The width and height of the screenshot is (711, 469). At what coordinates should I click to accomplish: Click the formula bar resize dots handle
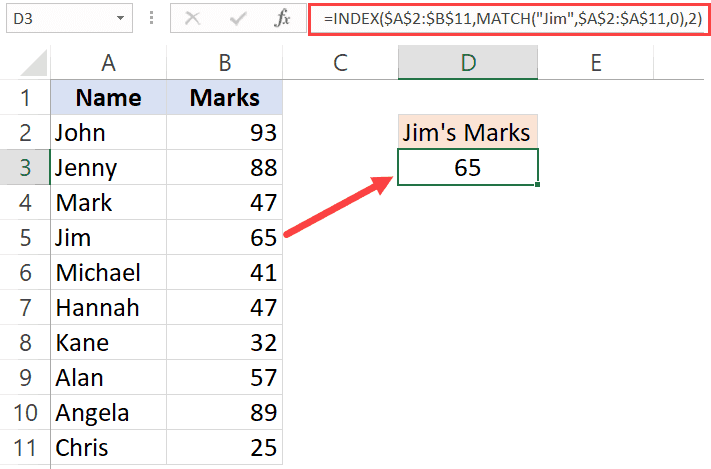(x=151, y=18)
